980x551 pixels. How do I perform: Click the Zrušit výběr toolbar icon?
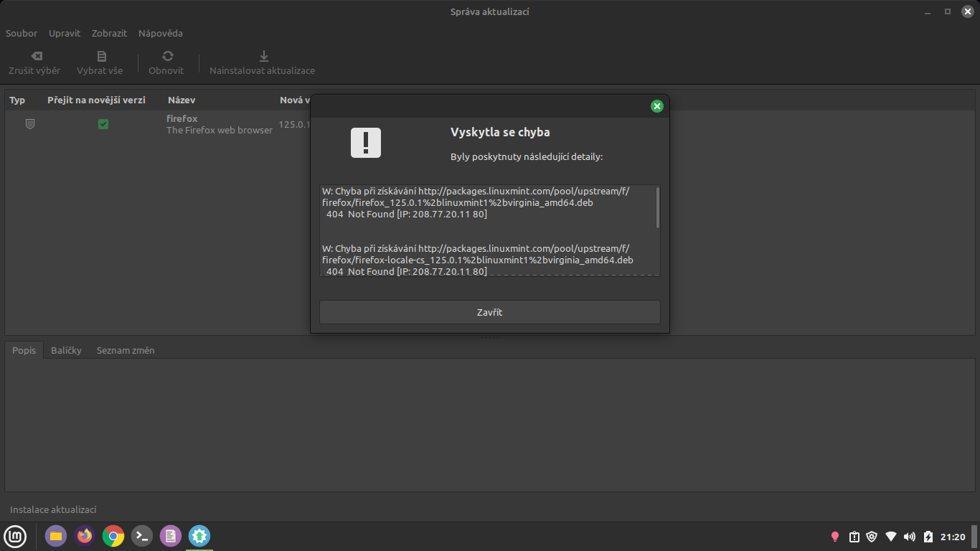pos(34,56)
